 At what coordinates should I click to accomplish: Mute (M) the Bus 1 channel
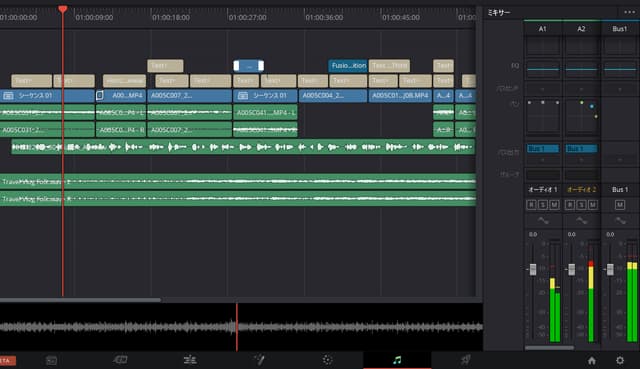[x=620, y=205]
